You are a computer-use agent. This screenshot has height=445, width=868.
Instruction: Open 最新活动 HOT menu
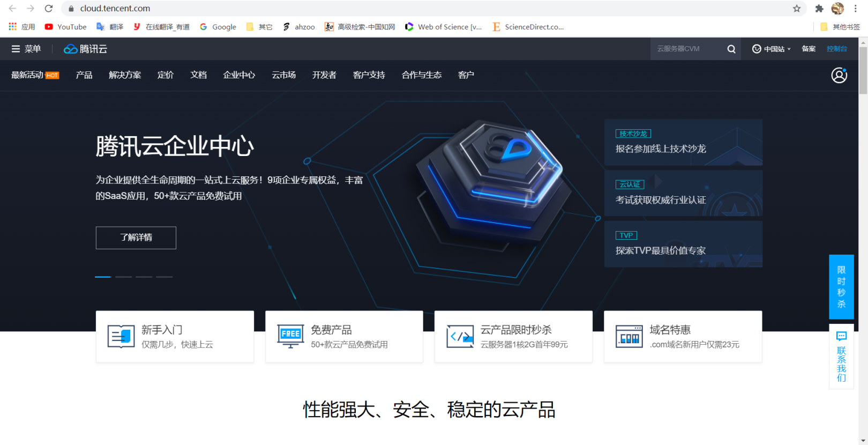tap(35, 75)
